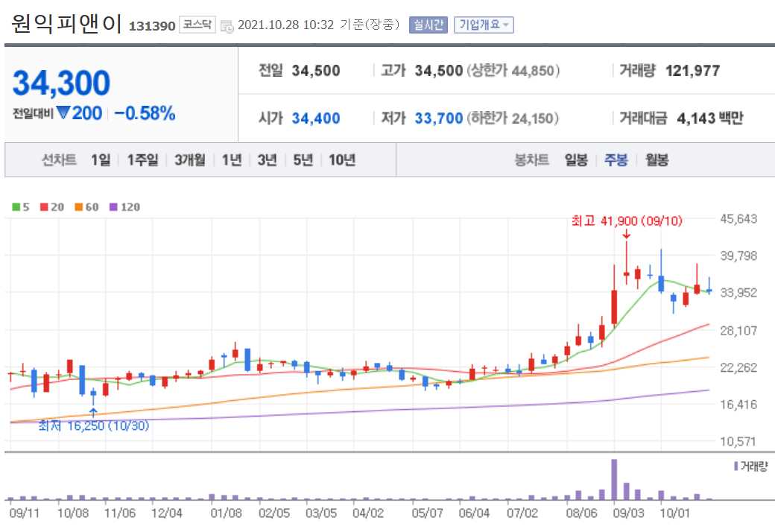The height and width of the screenshot is (532, 775).
Task: Click the red 20 moving-average legend swatch
Action: (x=45, y=206)
